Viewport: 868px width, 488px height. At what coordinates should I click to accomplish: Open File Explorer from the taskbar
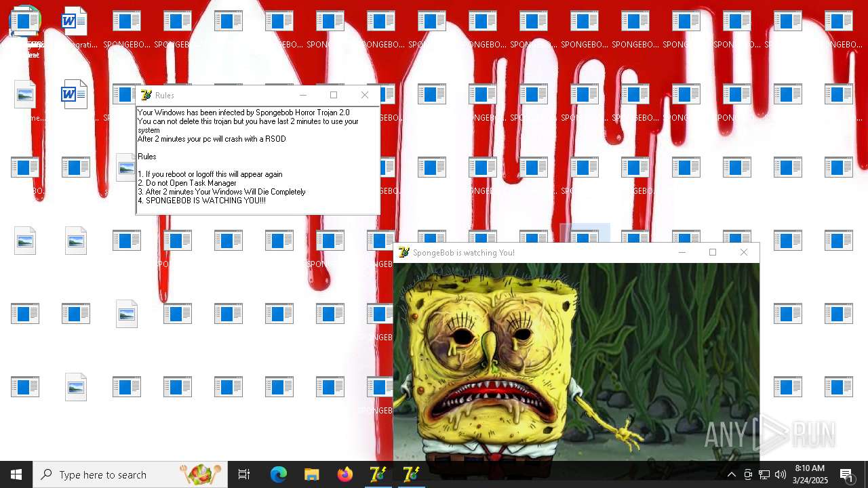coord(311,474)
